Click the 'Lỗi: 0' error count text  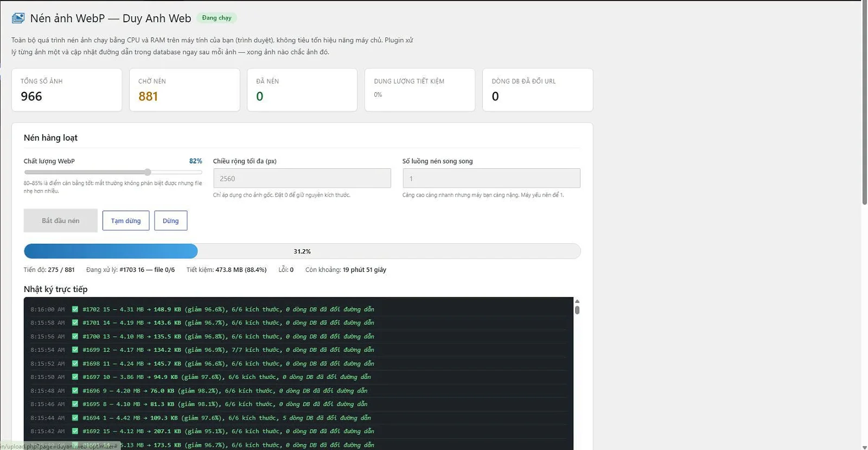coord(286,270)
